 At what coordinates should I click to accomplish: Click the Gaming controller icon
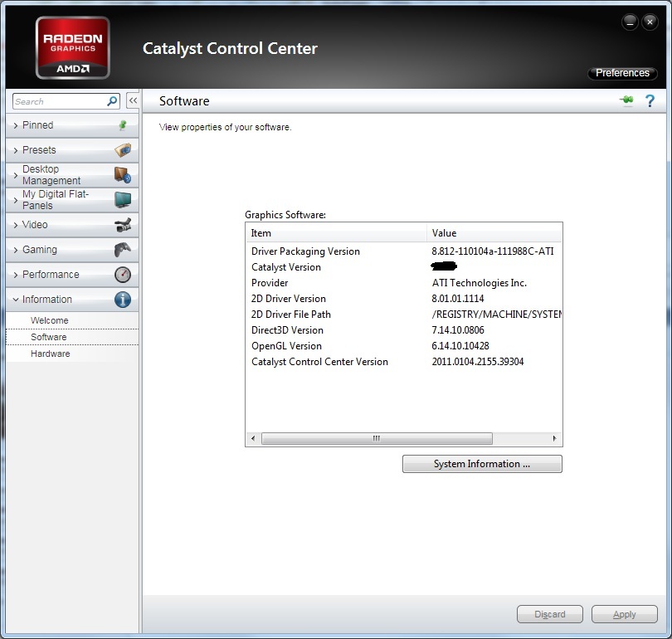(x=123, y=250)
